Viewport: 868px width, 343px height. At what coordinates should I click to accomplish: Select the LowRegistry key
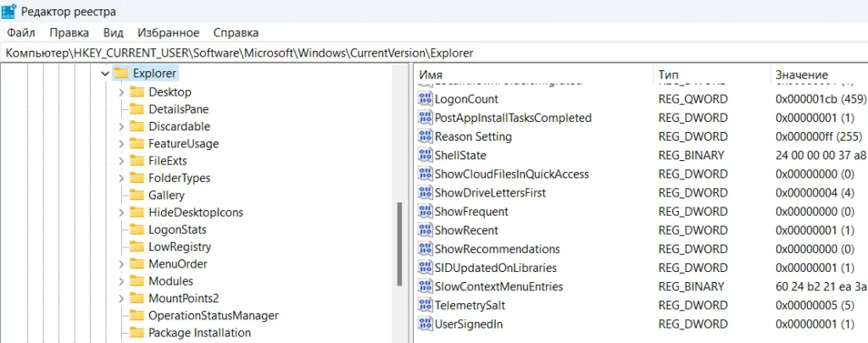click(x=180, y=246)
